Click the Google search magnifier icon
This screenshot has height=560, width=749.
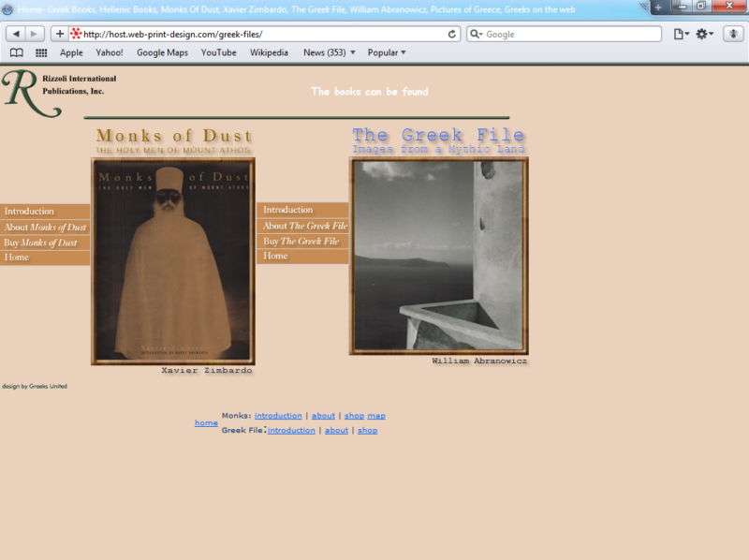tap(476, 34)
